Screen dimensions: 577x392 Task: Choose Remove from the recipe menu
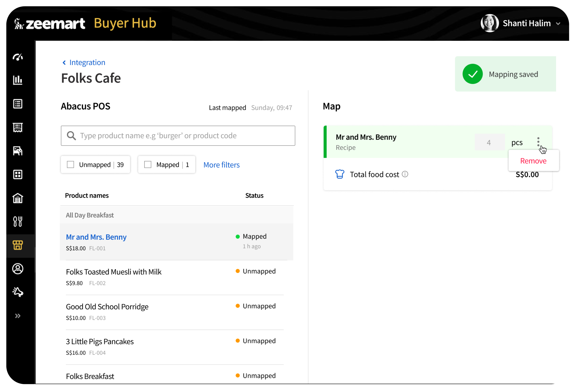click(x=533, y=161)
